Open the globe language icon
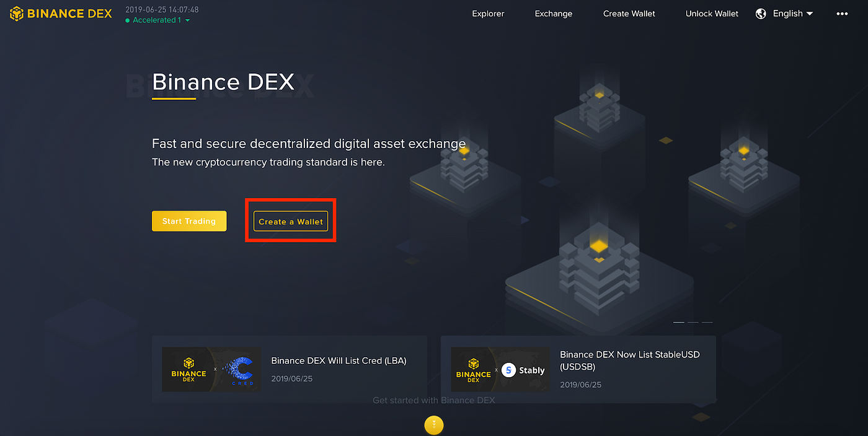This screenshot has height=436, width=868. tap(761, 13)
